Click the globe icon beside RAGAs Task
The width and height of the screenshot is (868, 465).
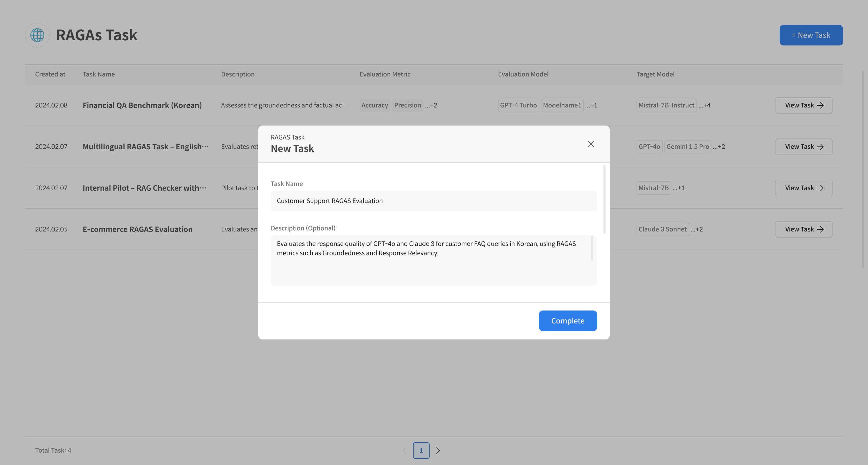point(37,35)
